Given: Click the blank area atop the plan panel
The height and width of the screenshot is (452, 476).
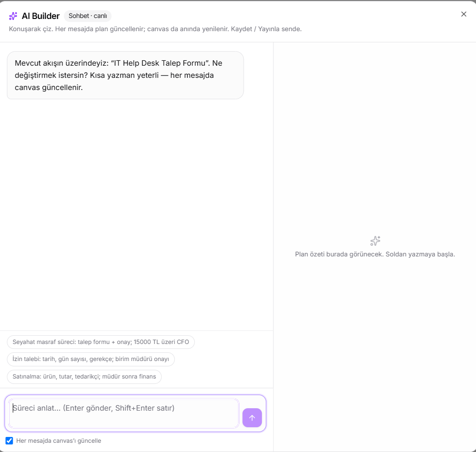Looking at the screenshot, I should (375, 122).
